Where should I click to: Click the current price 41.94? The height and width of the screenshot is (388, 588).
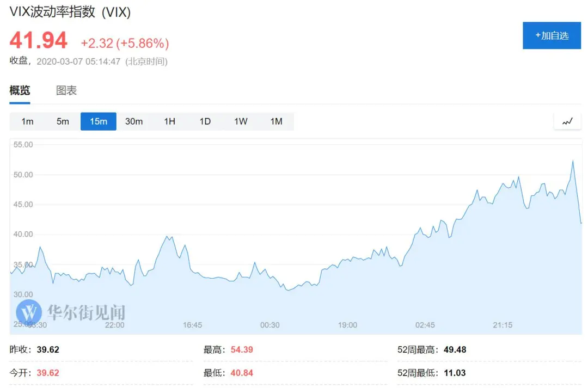point(39,41)
